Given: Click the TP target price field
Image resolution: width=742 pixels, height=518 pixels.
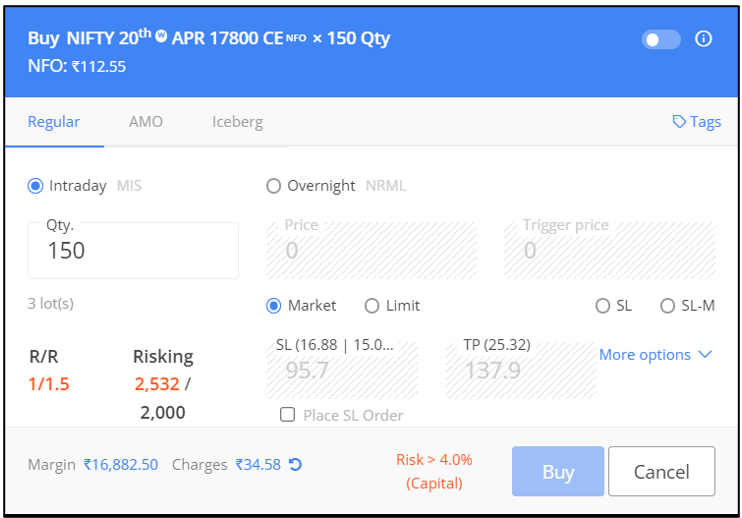Looking at the screenshot, I should pos(520,371).
